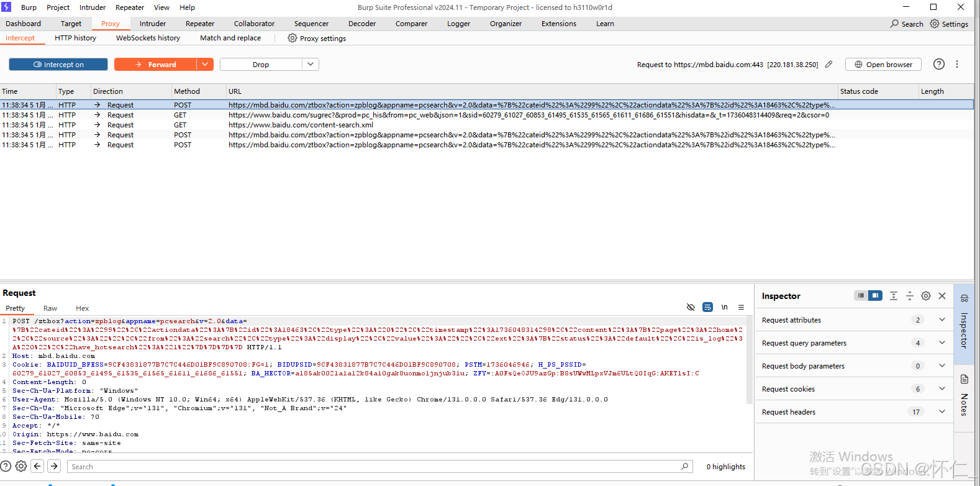This screenshot has height=486, width=980.
Task: Sort by the Status code column header
Action: pos(878,91)
